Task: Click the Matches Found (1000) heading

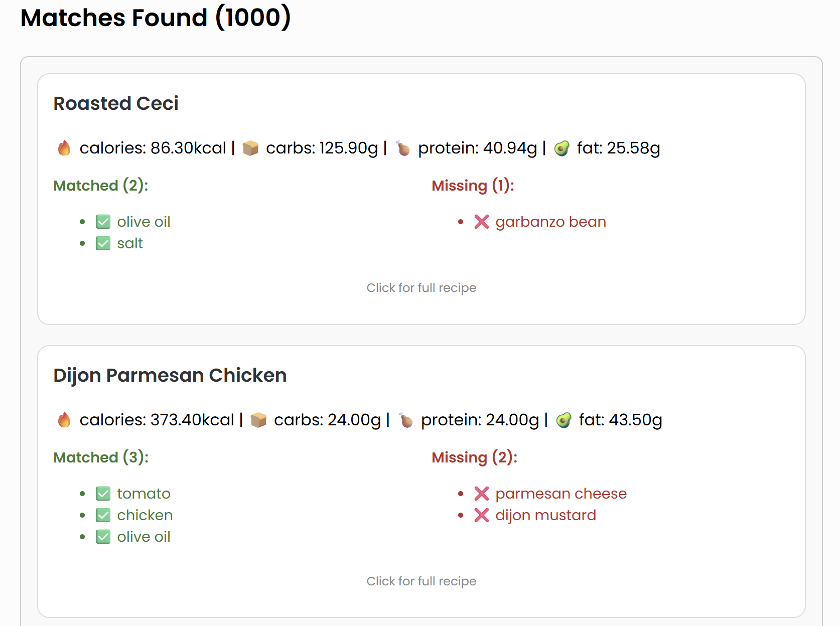Action: [x=156, y=18]
